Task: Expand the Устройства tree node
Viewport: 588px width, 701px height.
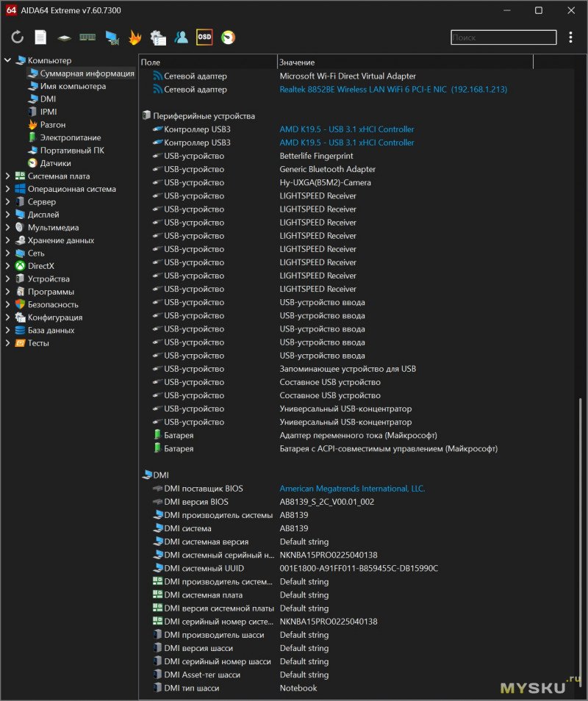Action: [7, 278]
